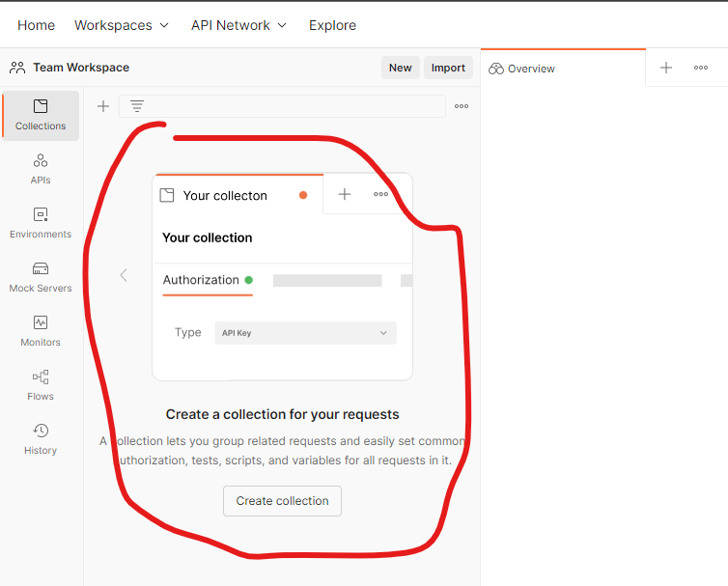Click the binoculars icon on Overview tab
The height and width of the screenshot is (586, 728).
(x=496, y=69)
